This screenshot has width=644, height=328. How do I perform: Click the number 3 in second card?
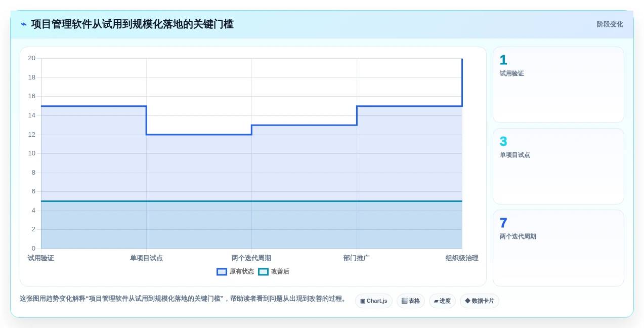pyautogui.click(x=503, y=142)
